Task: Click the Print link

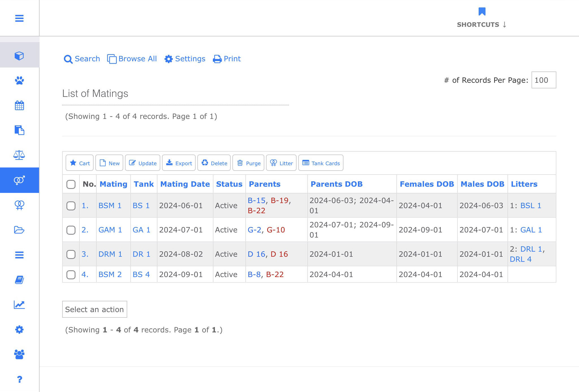Action: pyautogui.click(x=227, y=59)
